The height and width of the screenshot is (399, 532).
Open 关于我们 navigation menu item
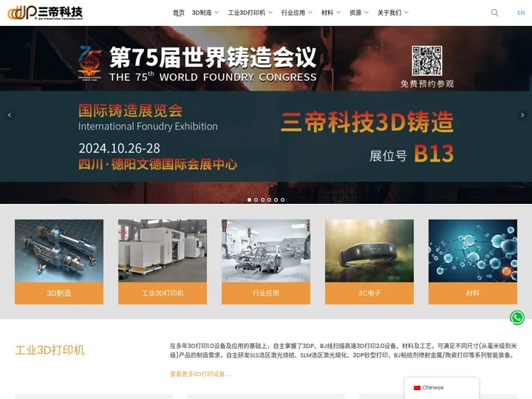click(x=389, y=13)
